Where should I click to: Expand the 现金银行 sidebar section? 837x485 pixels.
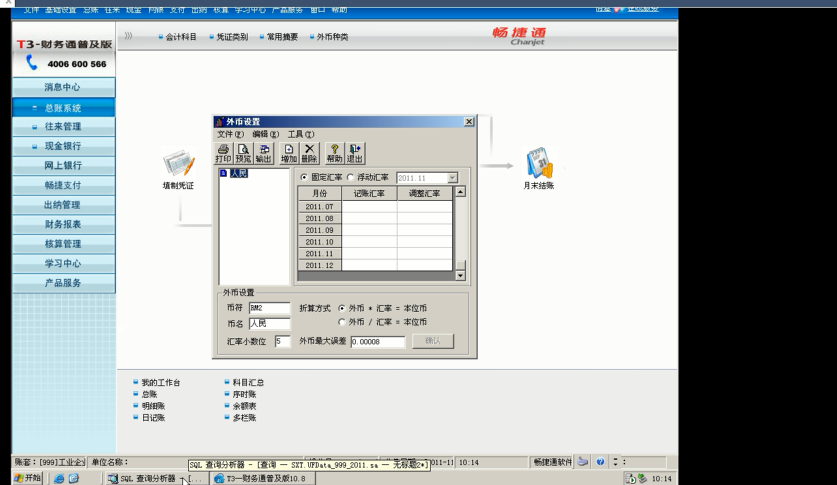(x=34, y=146)
